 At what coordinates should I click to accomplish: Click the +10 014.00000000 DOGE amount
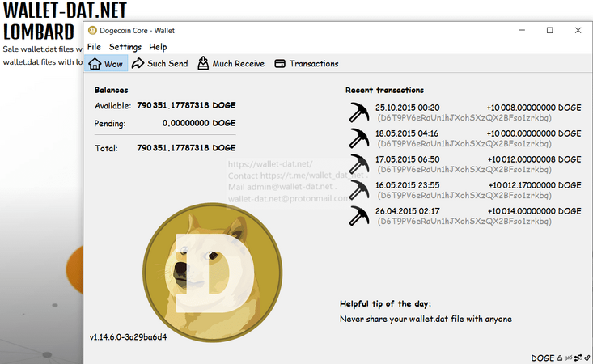[x=534, y=211]
